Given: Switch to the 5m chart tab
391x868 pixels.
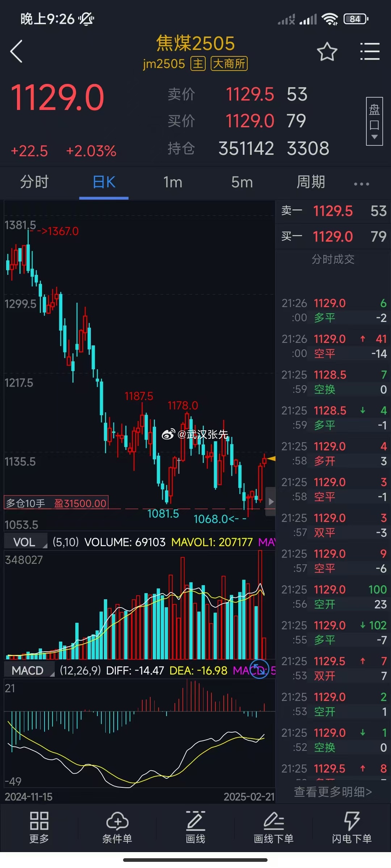Looking at the screenshot, I should click(242, 182).
